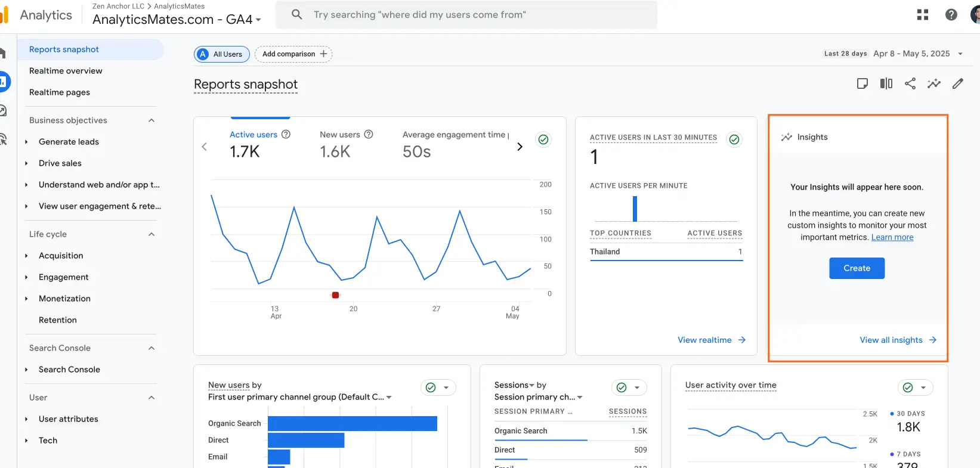
Task: Open the Retention report
Action: point(58,320)
